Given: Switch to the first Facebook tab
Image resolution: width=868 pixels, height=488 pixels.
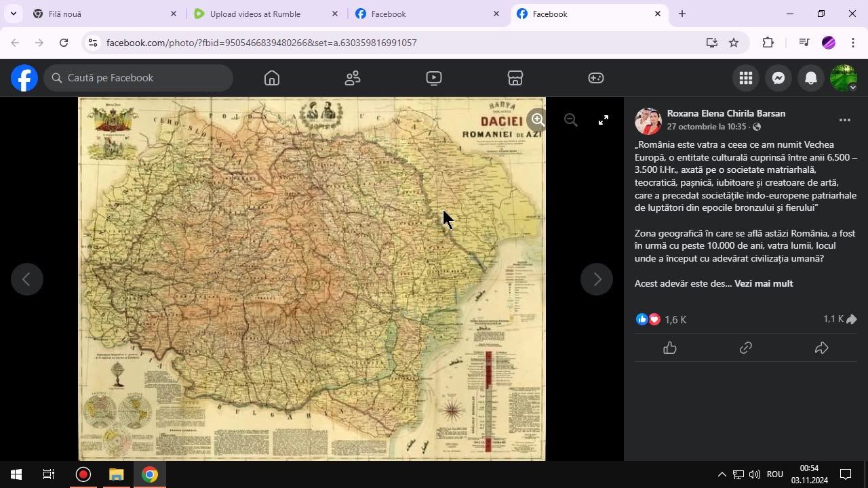Looking at the screenshot, I should 427,14.
